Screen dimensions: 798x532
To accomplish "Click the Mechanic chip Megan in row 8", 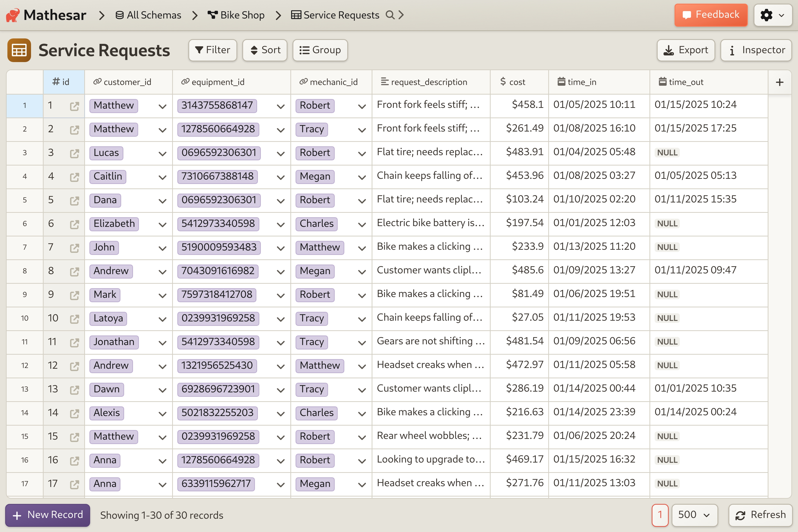I will 315,271.
